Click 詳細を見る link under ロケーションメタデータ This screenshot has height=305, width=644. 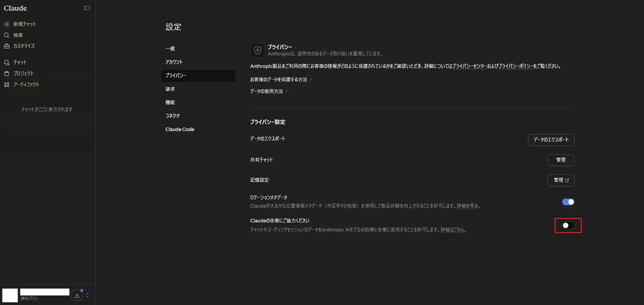click(467, 206)
